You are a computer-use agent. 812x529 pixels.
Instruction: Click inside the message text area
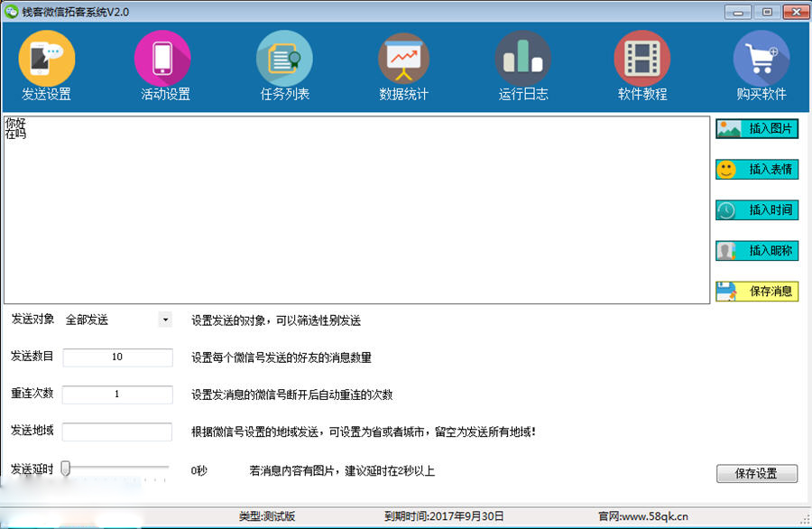coord(356,209)
